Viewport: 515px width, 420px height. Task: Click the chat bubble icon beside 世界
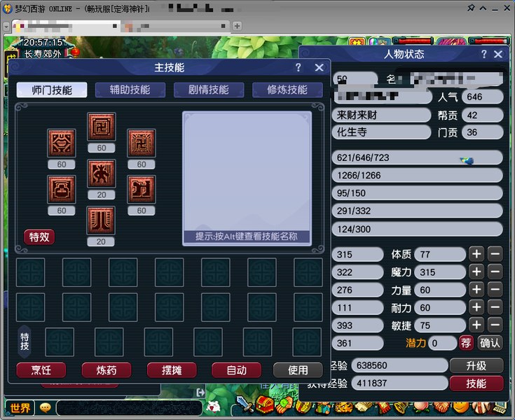pyautogui.click(x=46, y=408)
